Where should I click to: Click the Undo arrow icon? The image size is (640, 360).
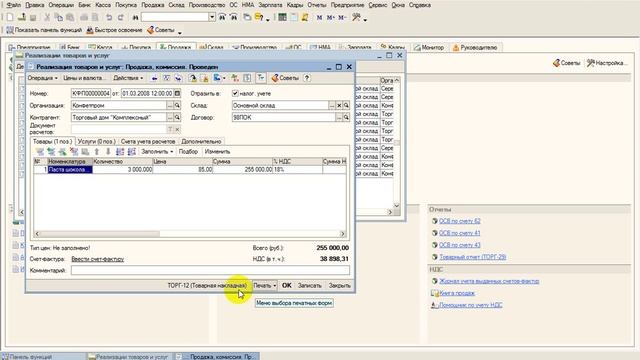point(109,17)
